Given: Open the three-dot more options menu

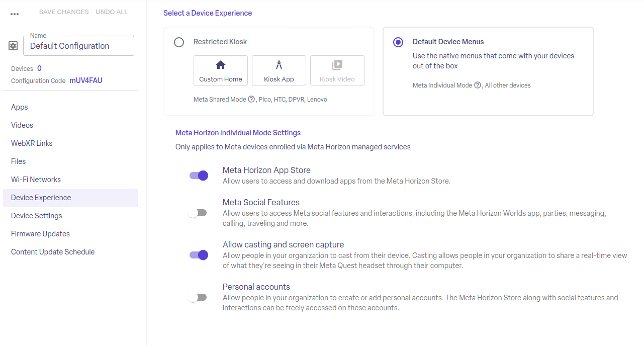Looking at the screenshot, I should tap(15, 14).
